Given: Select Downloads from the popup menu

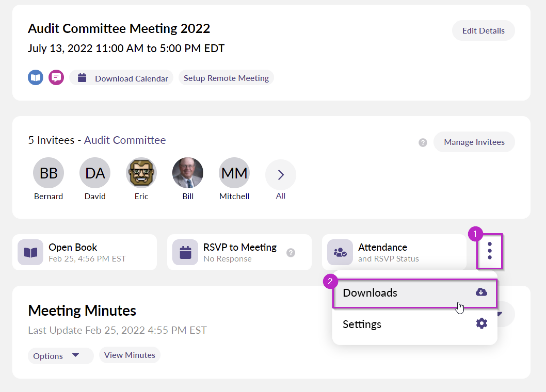Looking at the screenshot, I should click(x=415, y=293).
